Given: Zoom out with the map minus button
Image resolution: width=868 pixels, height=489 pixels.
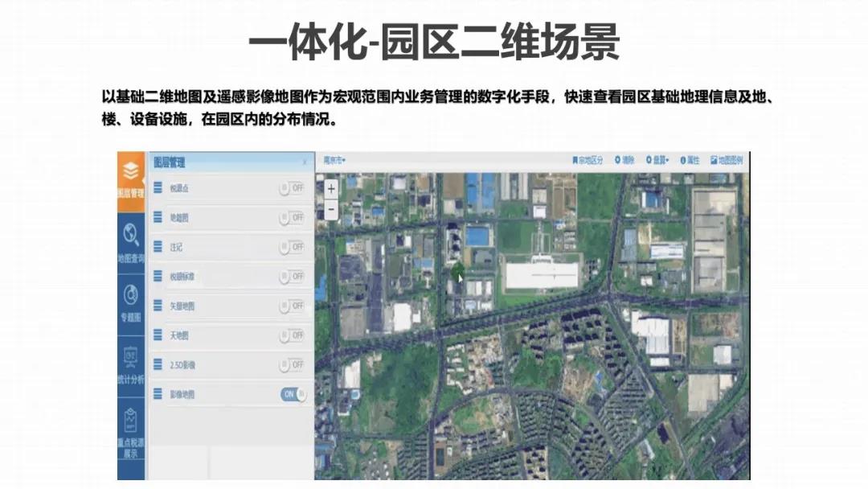Looking at the screenshot, I should [331, 209].
